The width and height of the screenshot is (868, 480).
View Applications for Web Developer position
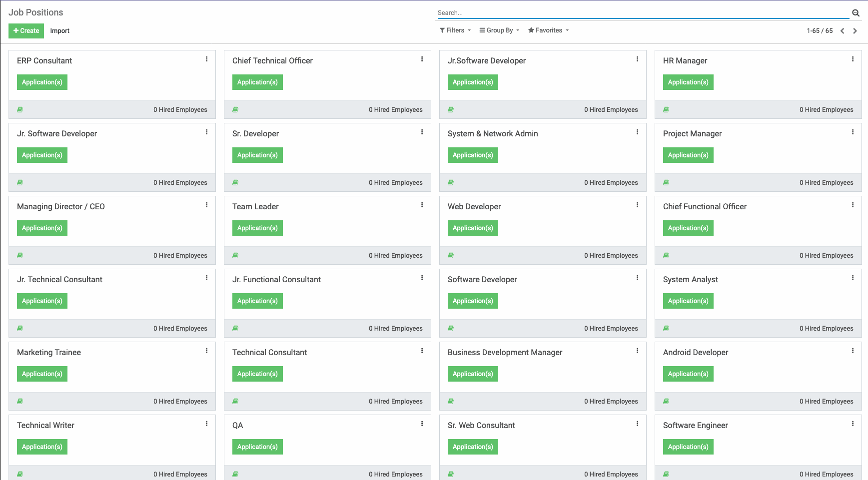click(x=473, y=228)
